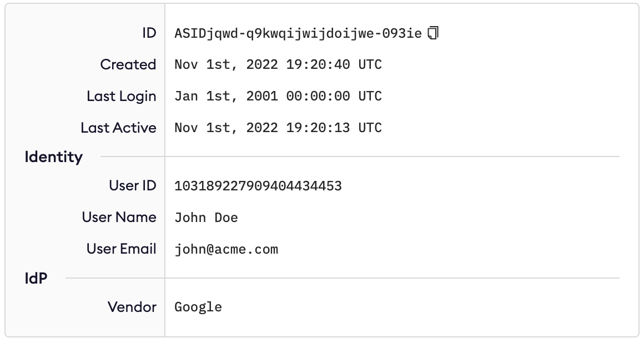
Task: Click the Created timestamp value
Action: click(x=278, y=65)
